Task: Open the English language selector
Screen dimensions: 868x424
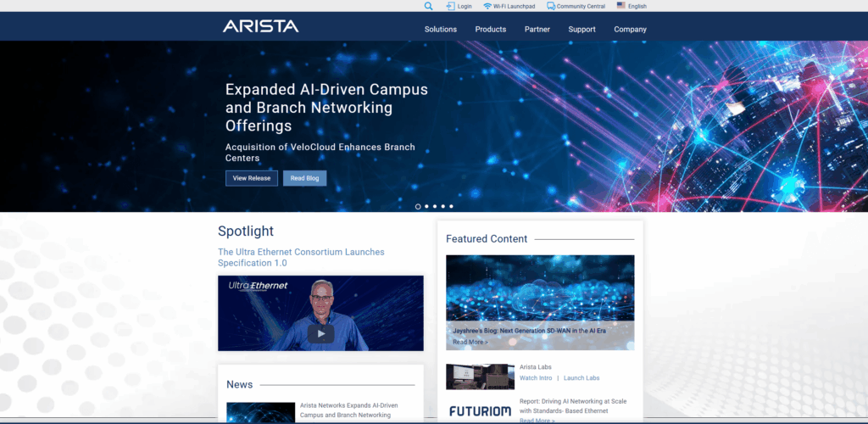Action: click(x=637, y=7)
